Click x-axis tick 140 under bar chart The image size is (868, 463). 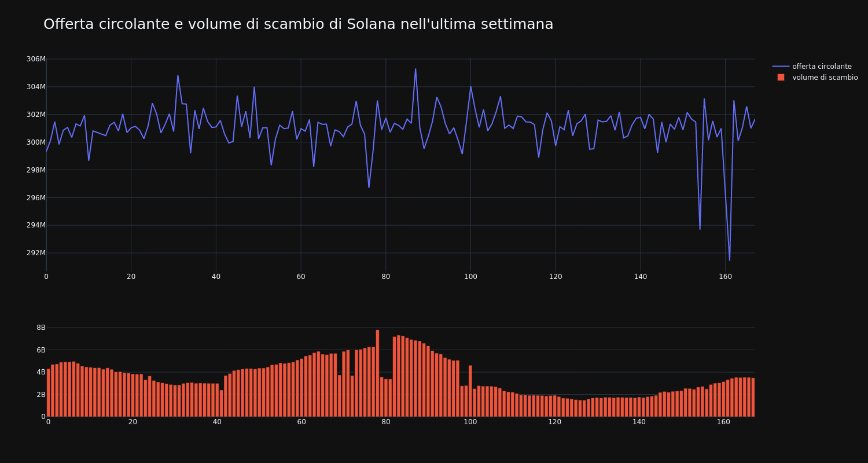click(639, 422)
